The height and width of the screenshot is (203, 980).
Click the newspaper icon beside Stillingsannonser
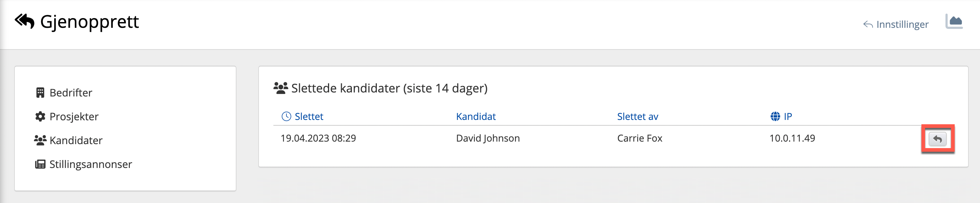click(x=40, y=164)
